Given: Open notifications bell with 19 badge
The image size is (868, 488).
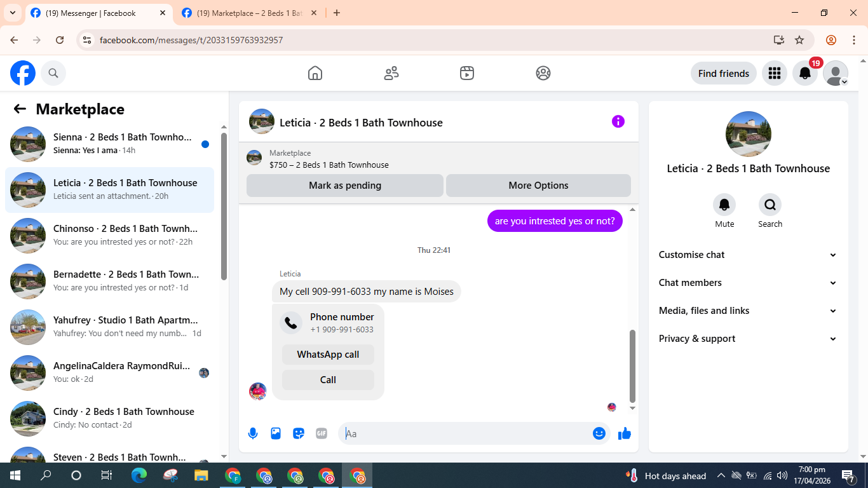Looking at the screenshot, I should [x=805, y=73].
